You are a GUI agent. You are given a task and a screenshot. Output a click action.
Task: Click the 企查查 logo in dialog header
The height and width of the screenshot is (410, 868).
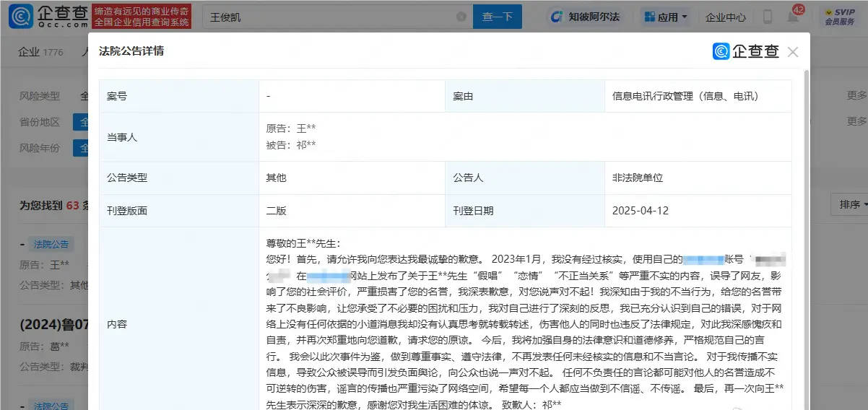746,51
